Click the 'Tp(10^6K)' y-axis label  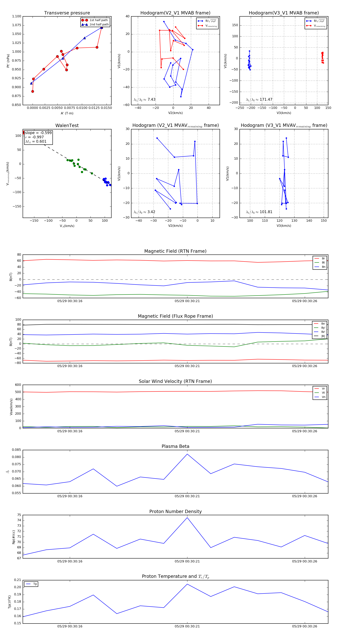[x=10, y=602]
